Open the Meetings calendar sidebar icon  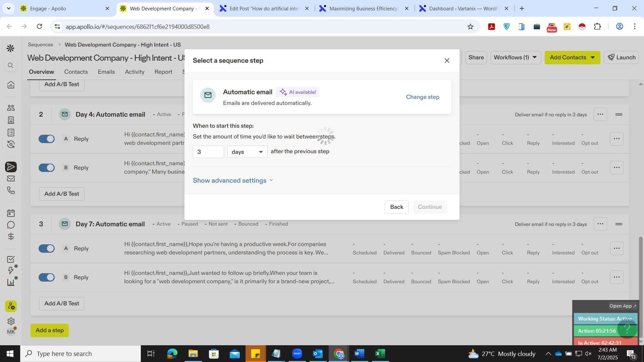[11, 213]
